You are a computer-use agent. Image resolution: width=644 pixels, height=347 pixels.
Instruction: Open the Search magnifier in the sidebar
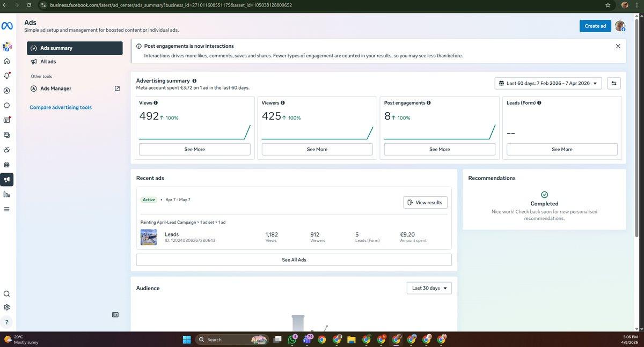pos(6,294)
